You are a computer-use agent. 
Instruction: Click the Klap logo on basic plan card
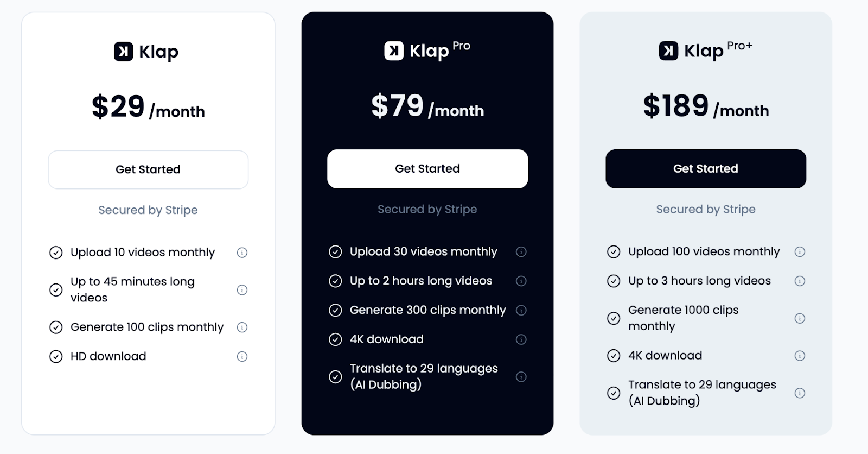pos(124,52)
